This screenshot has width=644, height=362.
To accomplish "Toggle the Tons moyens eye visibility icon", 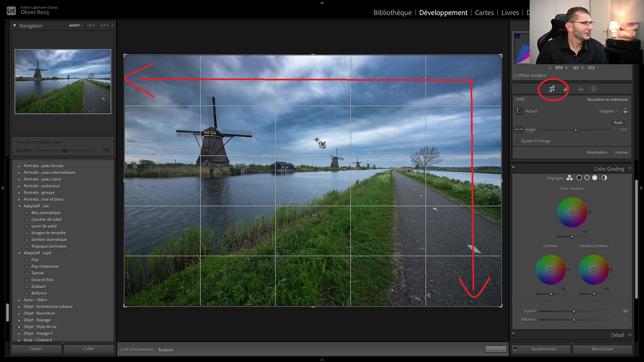I will (x=585, y=232).
